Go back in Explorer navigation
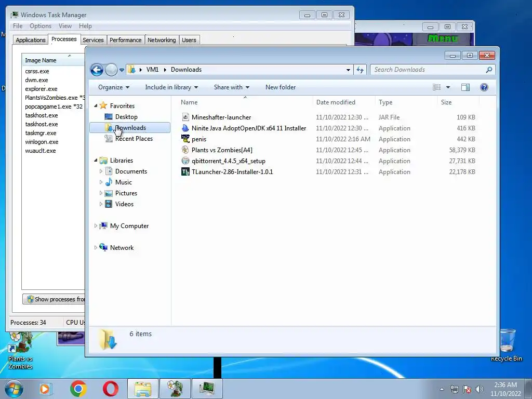Viewport: 532px width, 399px height. pos(97,70)
